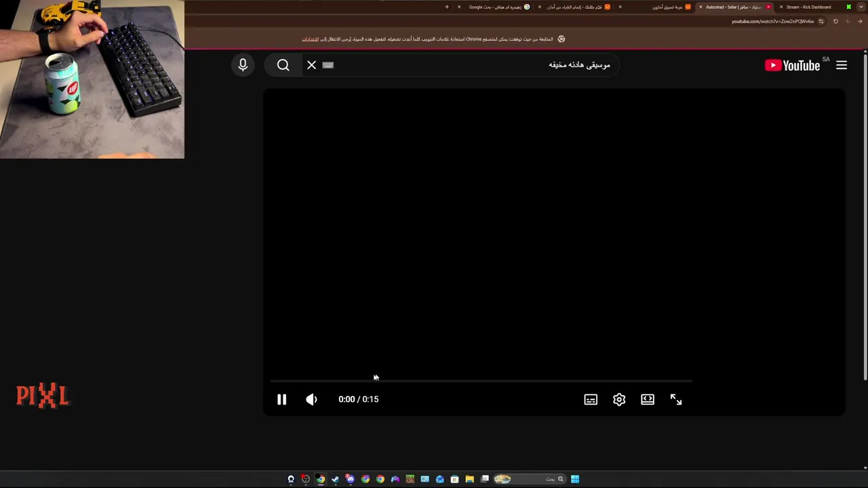Click the video progress bar
Viewport: 868px width, 488px height.
[x=481, y=381]
